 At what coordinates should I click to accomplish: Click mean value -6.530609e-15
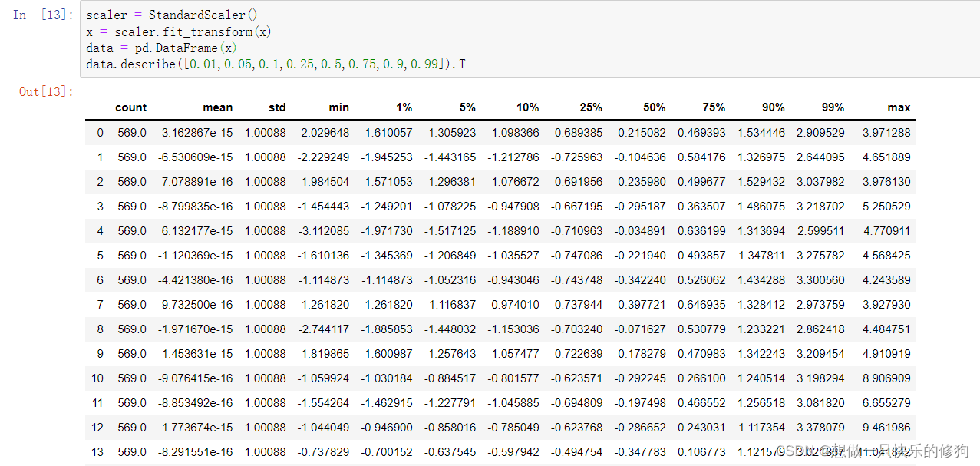click(195, 157)
